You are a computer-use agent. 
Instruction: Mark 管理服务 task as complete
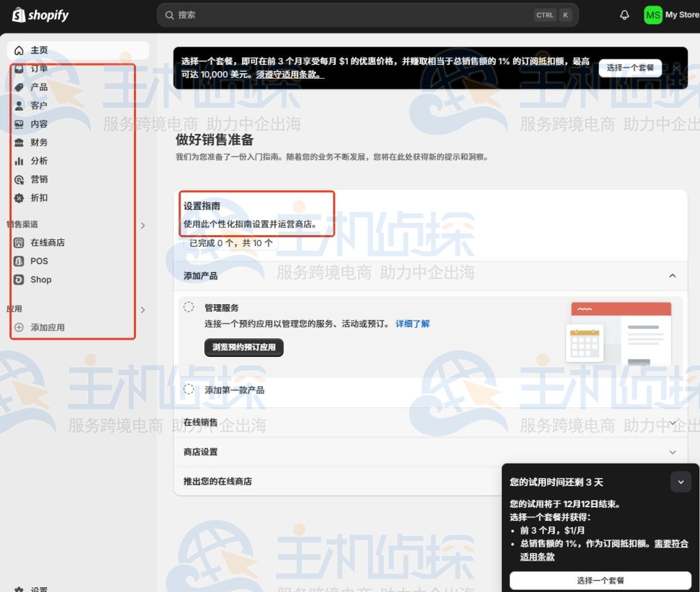coord(189,306)
